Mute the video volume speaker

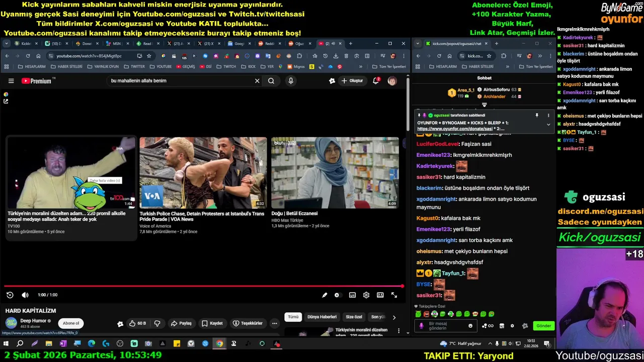point(25,295)
